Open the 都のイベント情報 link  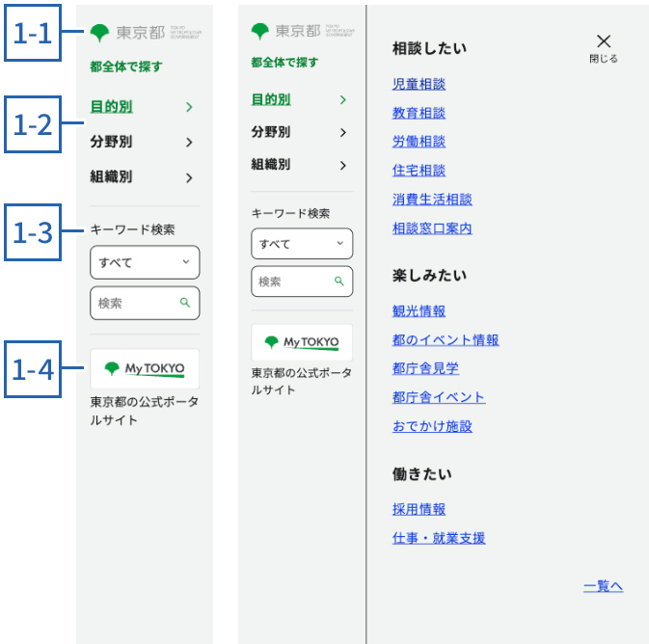coord(446,340)
